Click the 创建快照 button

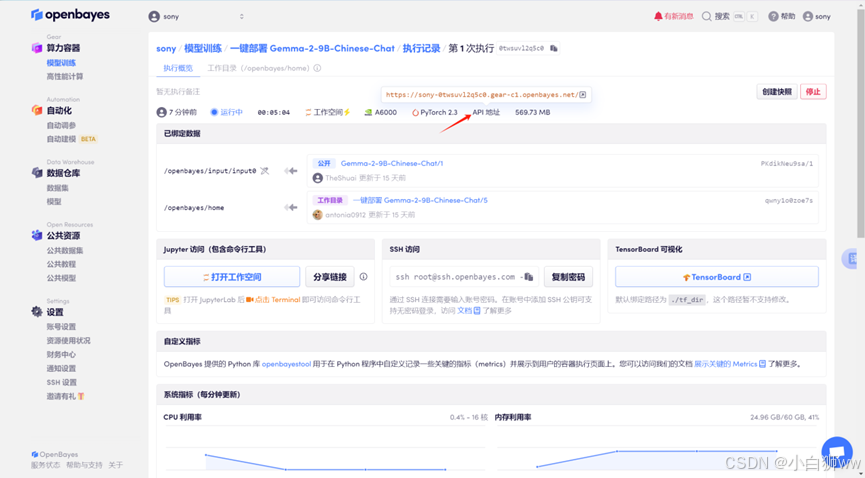click(777, 92)
